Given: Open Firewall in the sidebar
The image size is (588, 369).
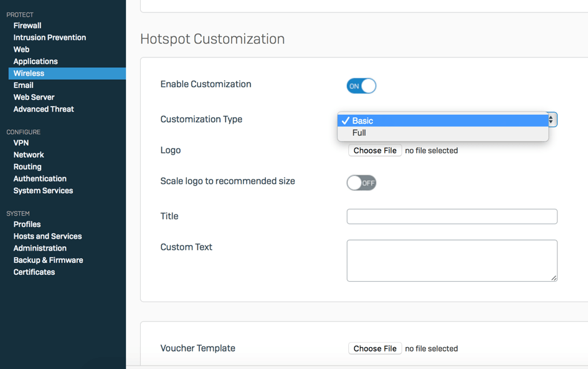Looking at the screenshot, I should pyautogui.click(x=27, y=26).
